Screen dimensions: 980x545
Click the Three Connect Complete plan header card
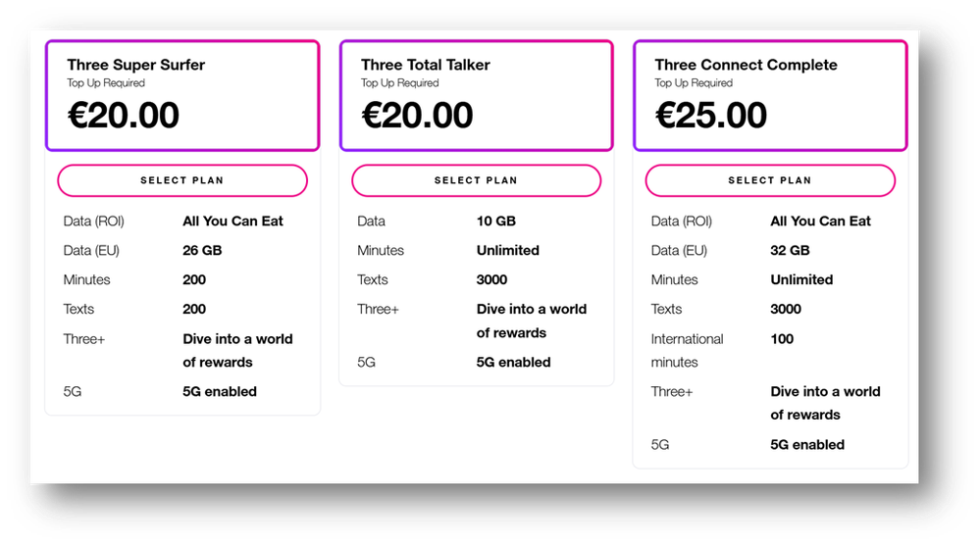770,95
